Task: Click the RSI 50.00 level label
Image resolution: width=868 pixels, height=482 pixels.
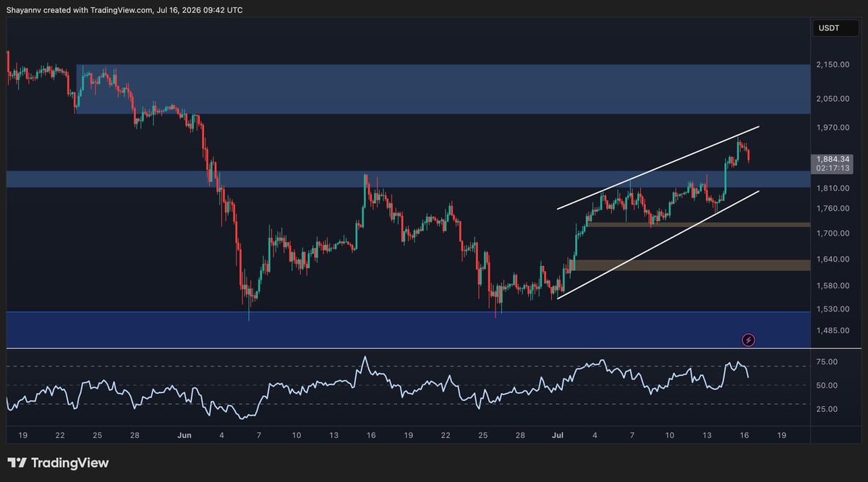Action: click(x=827, y=386)
